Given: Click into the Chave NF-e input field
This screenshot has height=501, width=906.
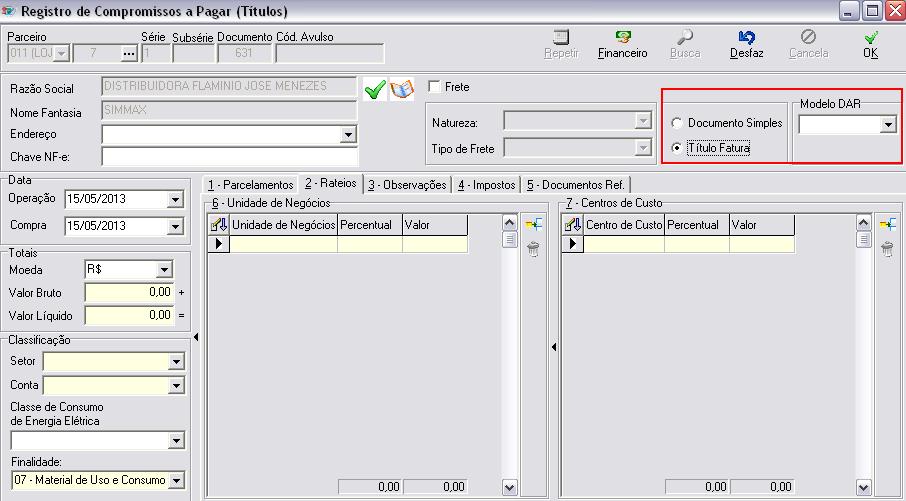Looking at the screenshot, I should (x=229, y=156).
